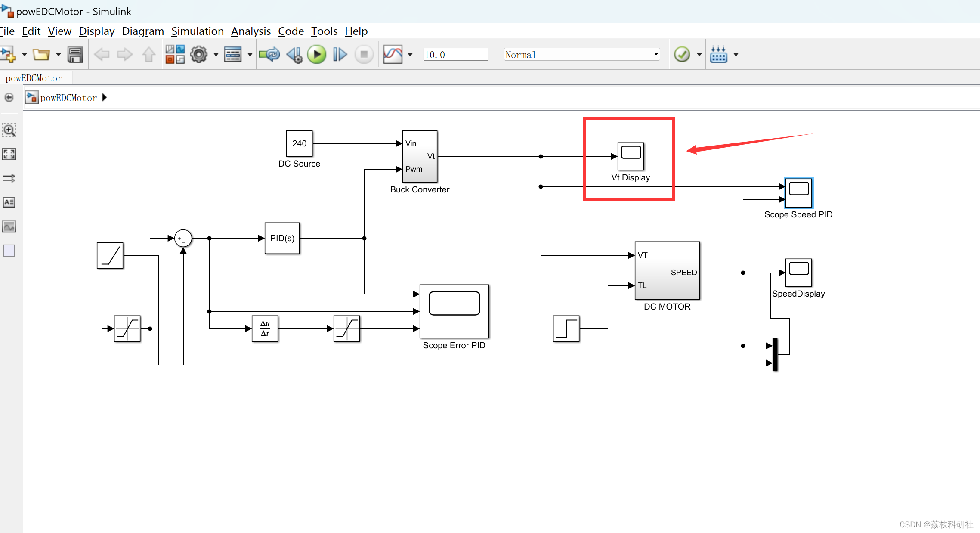Open the Simulation Data Inspector icon
Image resolution: width=980 pixels, height=533 pixels.
(393, 54)
